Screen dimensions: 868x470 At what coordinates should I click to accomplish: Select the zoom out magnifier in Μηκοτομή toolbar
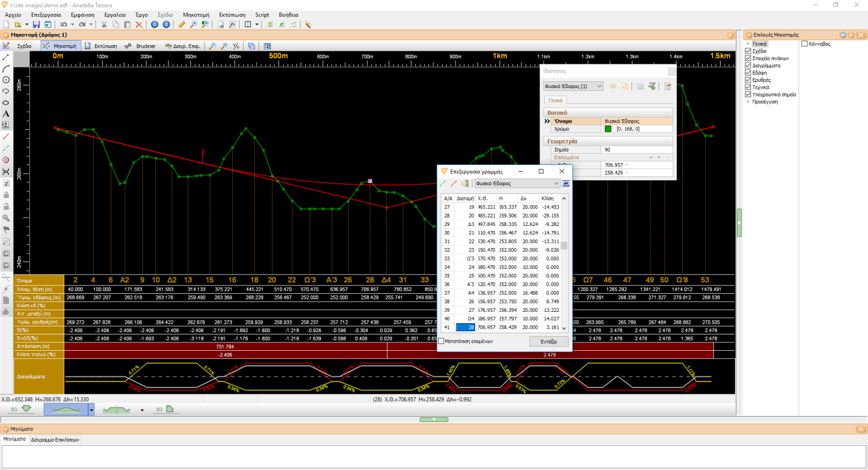[x=212, y=46]
